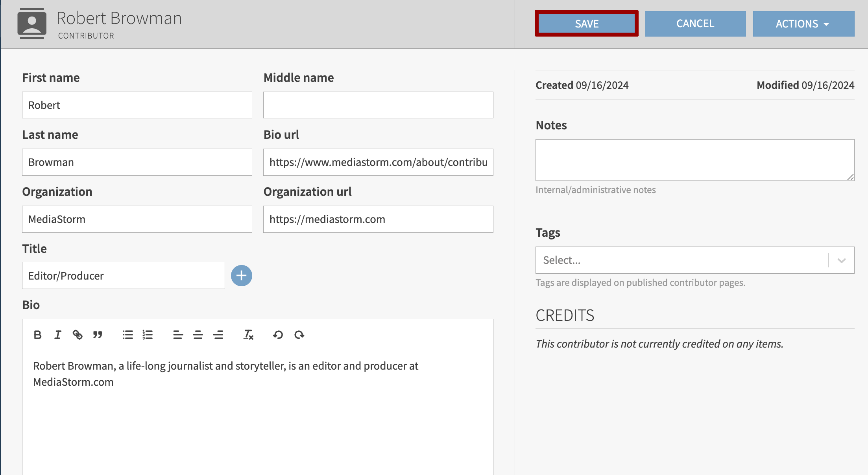Apply italic formatting in Bio toolbar

point(58,335)
